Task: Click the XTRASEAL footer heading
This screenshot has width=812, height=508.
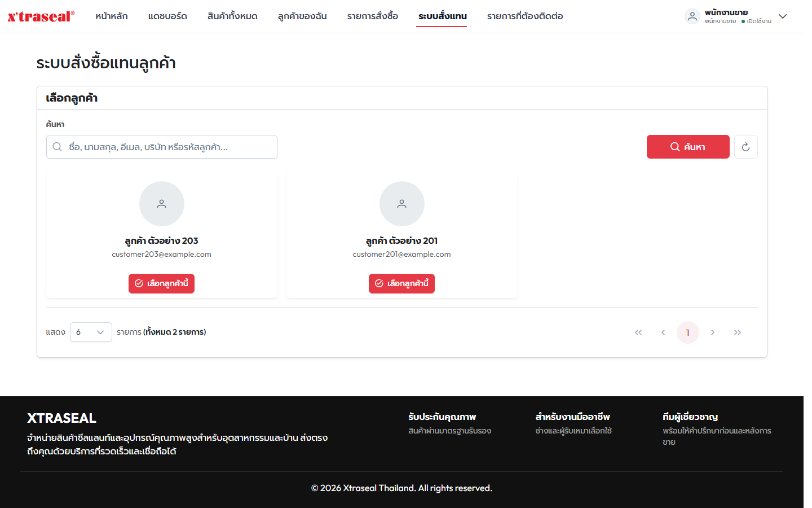Action: point(61,418)
